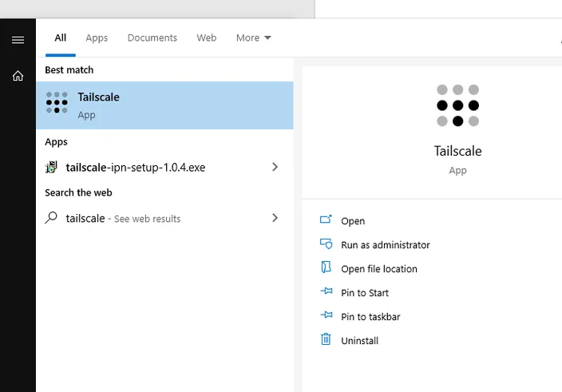
Task: Click the Open action icon
Action: point(326,220)
